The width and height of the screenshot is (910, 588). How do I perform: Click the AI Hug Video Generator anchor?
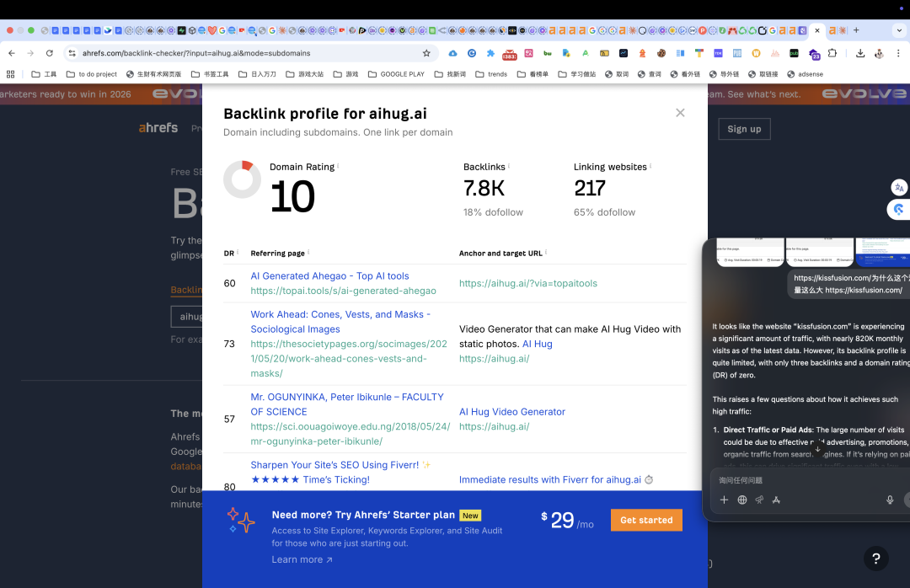(512, 412)
